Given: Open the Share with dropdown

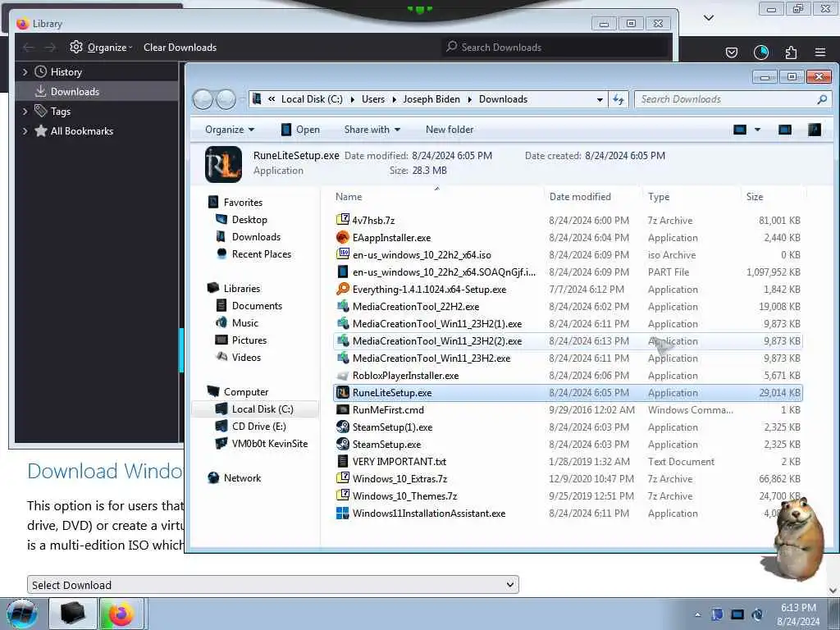Looking at the screenshot, I should coord(372,130).
